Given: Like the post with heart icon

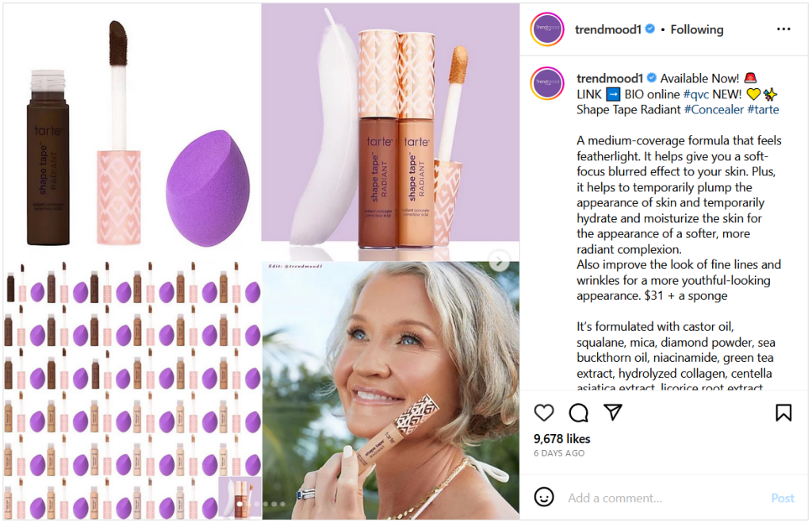Looking at the screenshot, I should pyautogui.click(x=544, y=413).
